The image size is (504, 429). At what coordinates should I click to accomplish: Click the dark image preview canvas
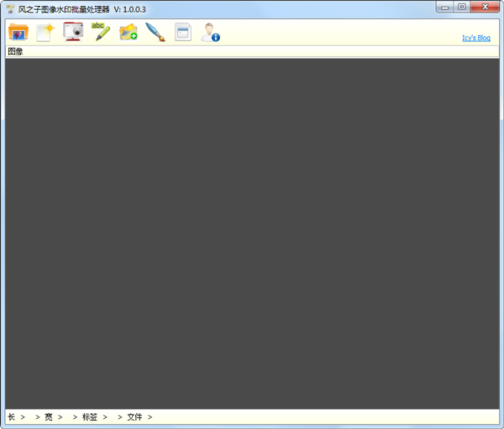point(252,233)
